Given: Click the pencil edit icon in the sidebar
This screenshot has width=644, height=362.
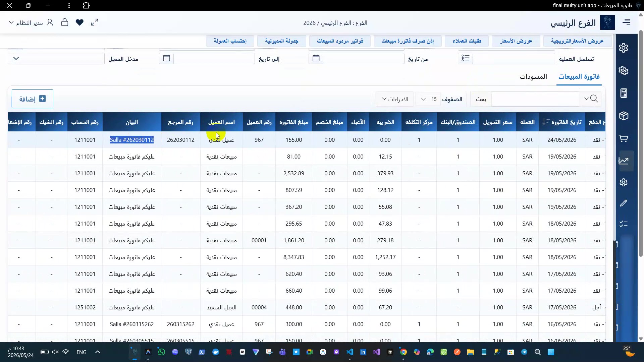Looking at the screenshot, I should [x=624, y=203].
